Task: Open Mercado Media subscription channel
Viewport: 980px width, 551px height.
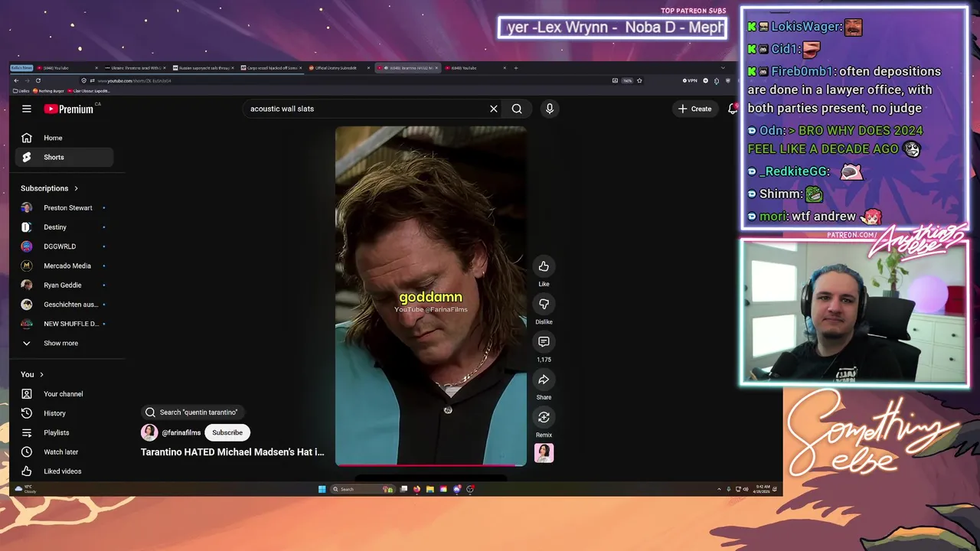Action: click(x=64, y=266)
